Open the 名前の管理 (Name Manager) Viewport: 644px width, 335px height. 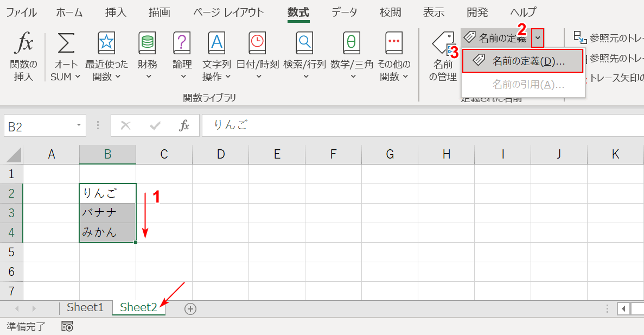[x=442, y=54]
